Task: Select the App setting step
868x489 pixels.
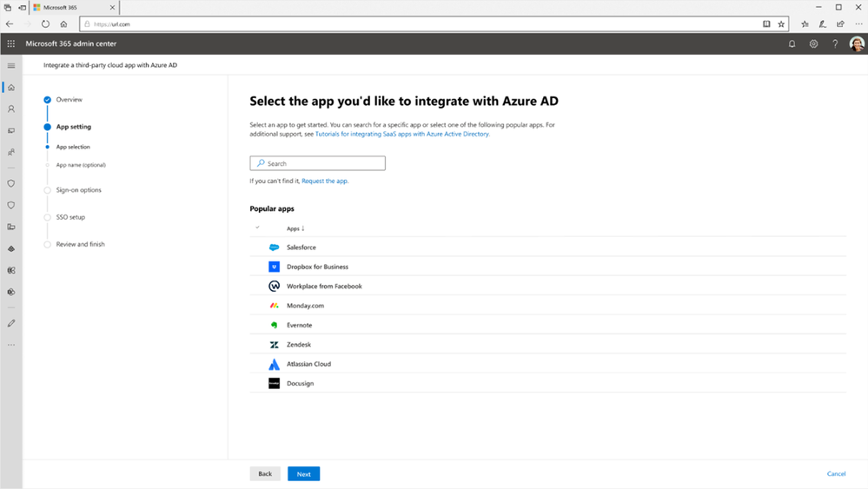Action: 74,127
